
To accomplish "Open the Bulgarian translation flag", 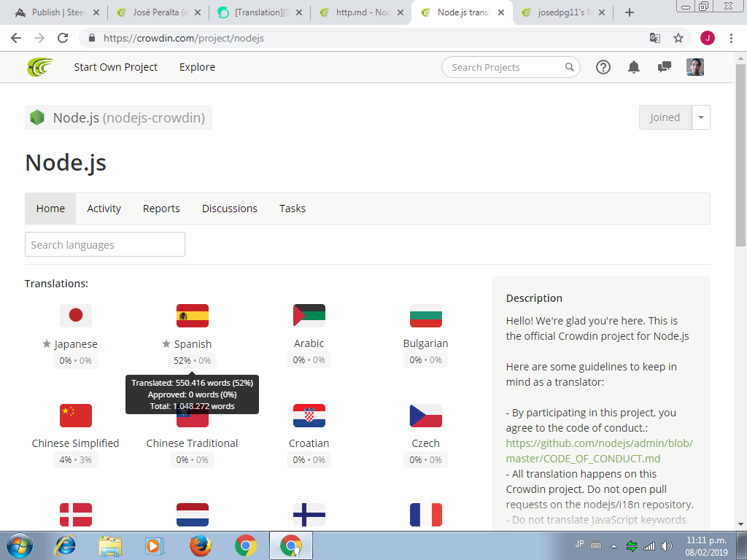I will [426, 316].
